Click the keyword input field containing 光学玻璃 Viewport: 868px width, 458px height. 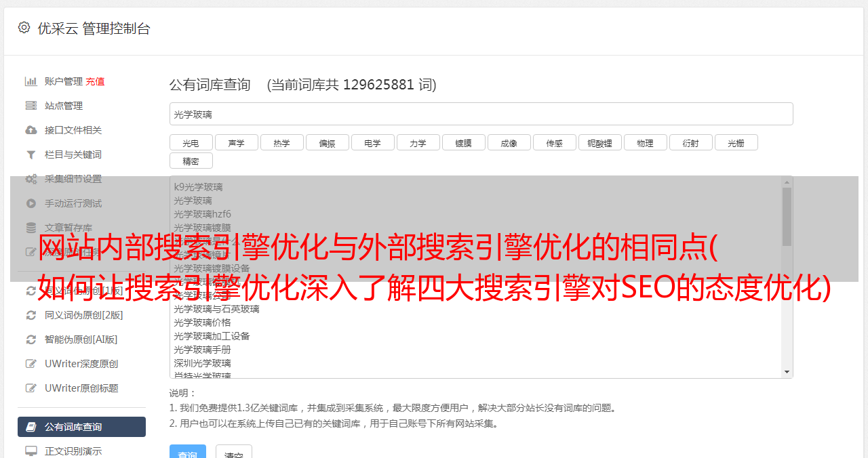[481, 114]
